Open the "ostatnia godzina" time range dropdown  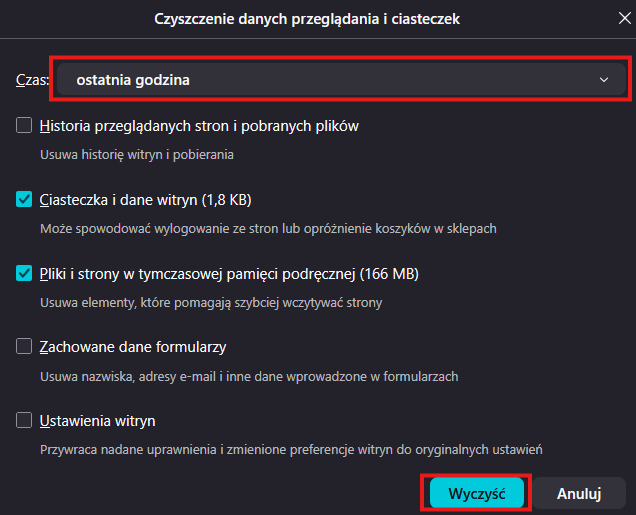point(341,79)
